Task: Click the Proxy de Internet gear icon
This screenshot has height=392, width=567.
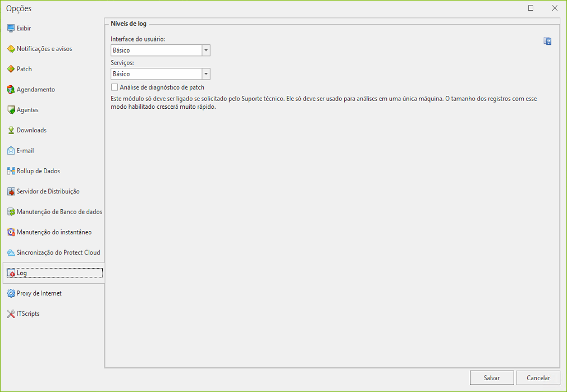Action: (11, 293)
